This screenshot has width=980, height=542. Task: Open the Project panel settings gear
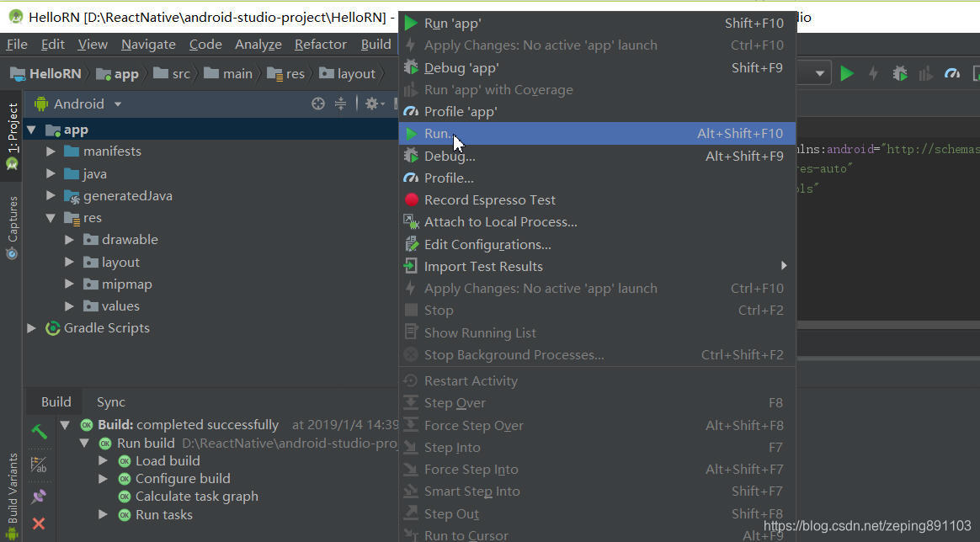[375, 104]
